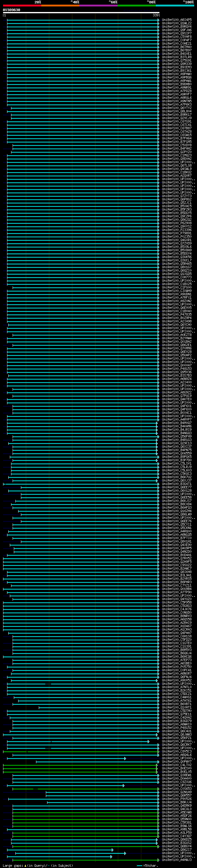The image size is (197, 868).
Task: Click the label UniRef100_A7PDZ8
Action: (x=177, y=91)
